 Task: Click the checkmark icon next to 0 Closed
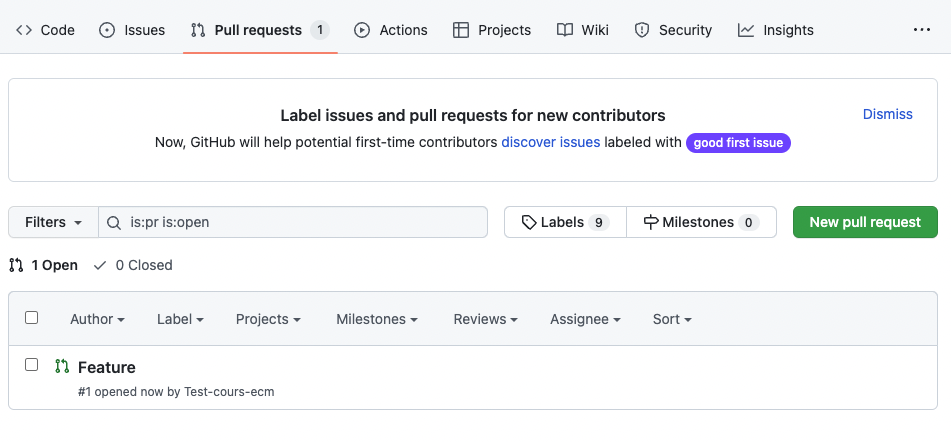(x=100, y=265)
